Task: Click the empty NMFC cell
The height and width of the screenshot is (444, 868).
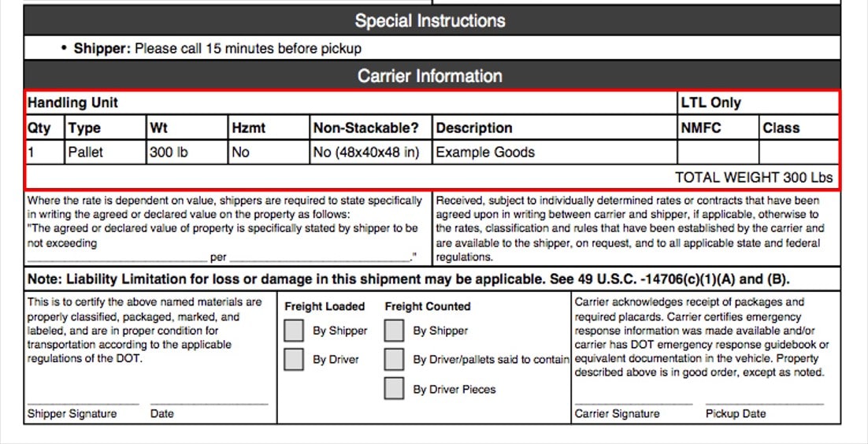Action: click(718, 152)
